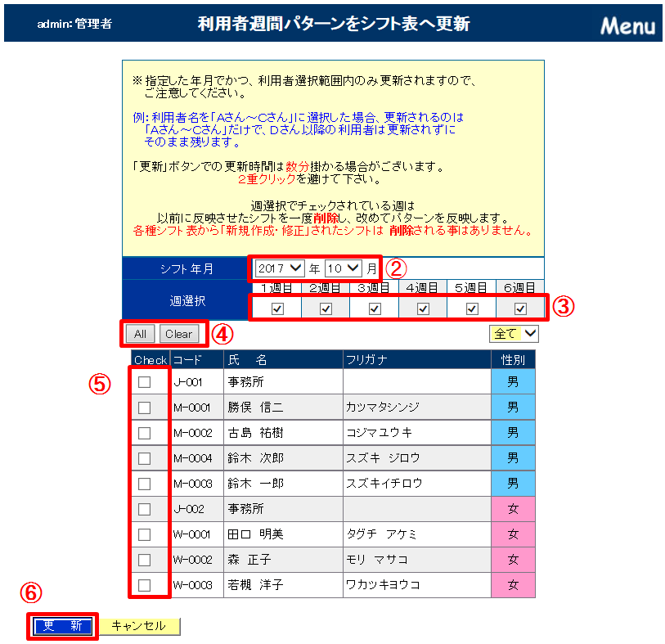Click the 更新 update button
665x644 pixels.
[x=63, y=626]
